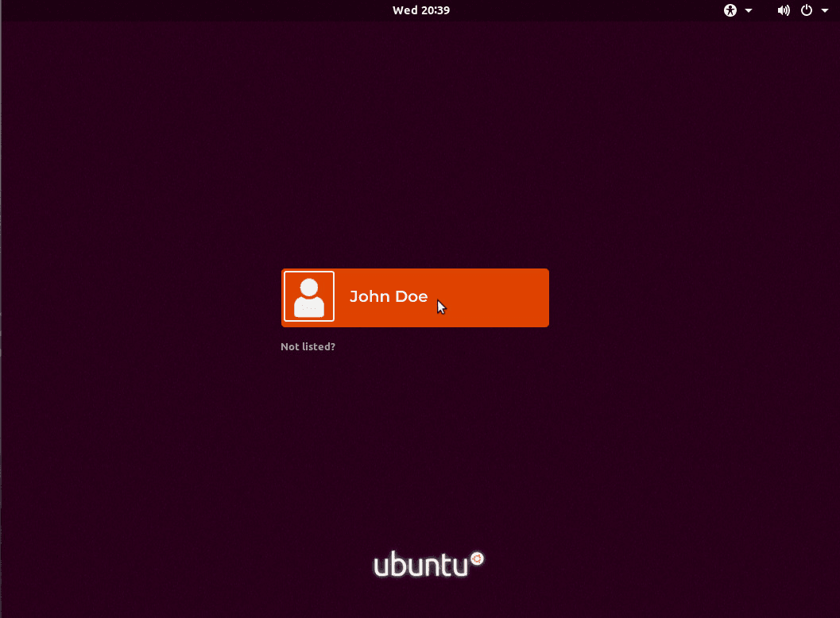Select the John Doe user entry to log in

coord(413,296)
